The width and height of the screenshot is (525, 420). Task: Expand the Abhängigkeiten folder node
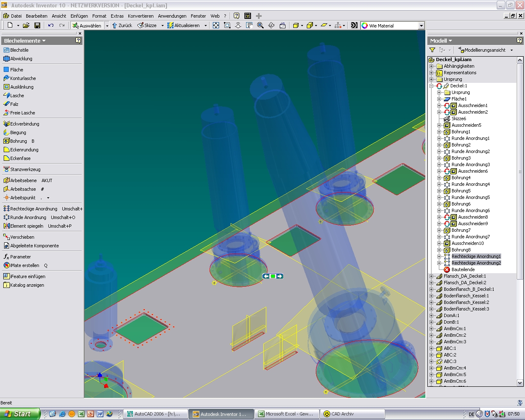431,66
